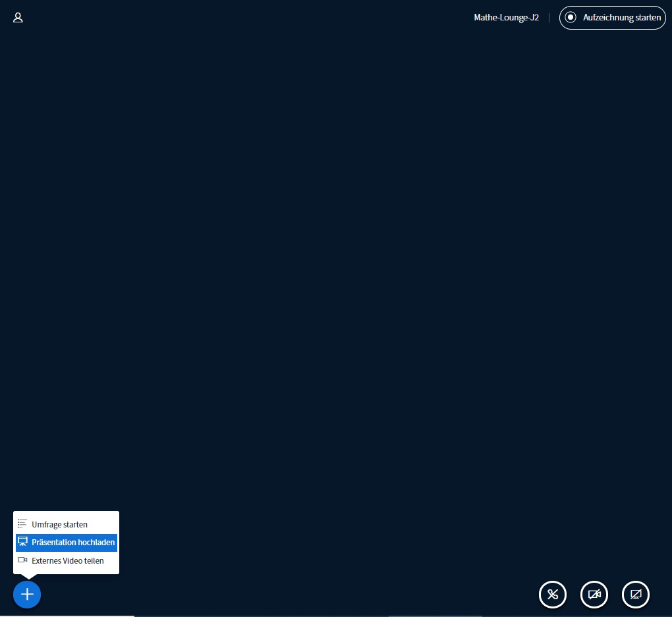Image resolution: width=672 pixels, height=617 pixels.
Task: Click the white plus symbol on the blue circle
Action: pos(27,595)
